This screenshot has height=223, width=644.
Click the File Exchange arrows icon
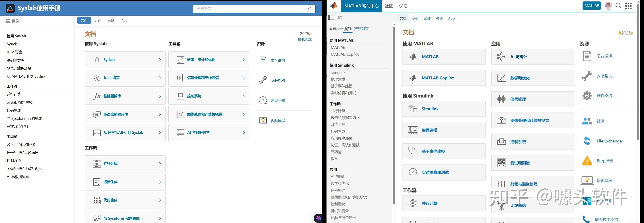tap(587, 141)
